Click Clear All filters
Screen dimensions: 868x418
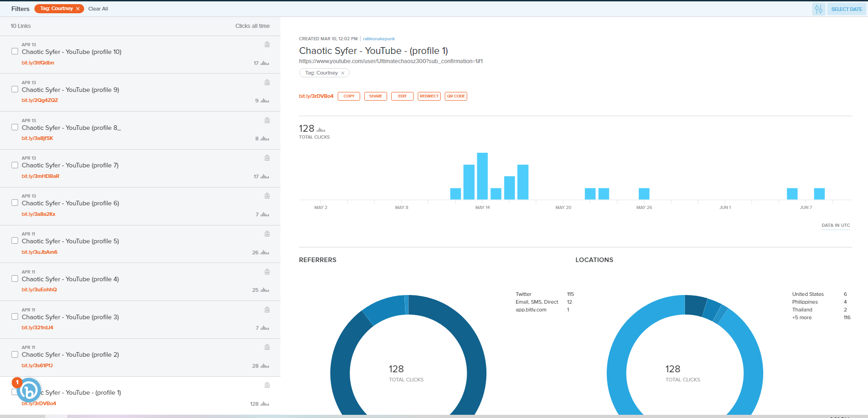click(x=98, y=9)
